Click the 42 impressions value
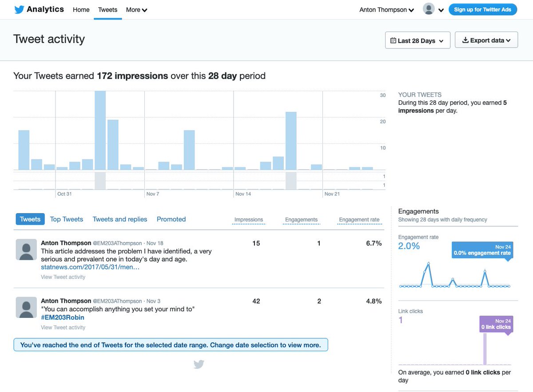533x392 pixels. [256, 301]
